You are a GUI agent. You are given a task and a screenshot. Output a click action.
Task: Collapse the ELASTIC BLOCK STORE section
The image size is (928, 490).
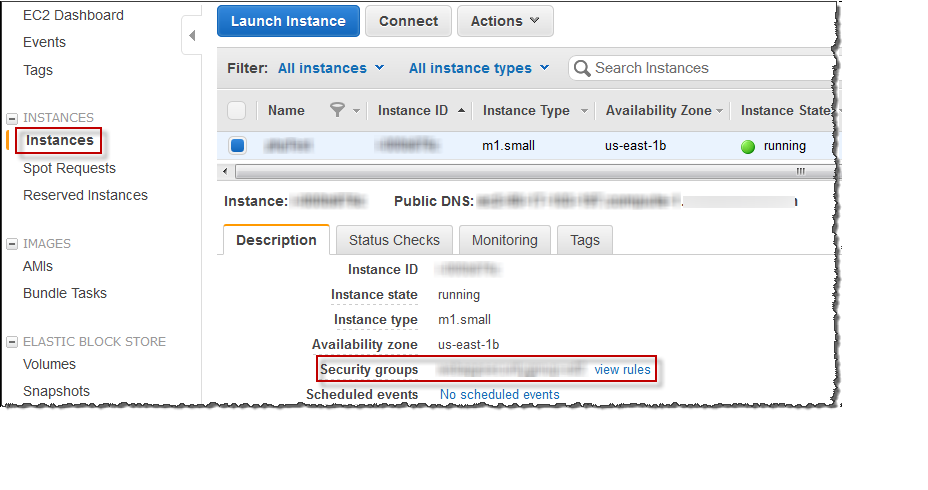click(12, 342)
